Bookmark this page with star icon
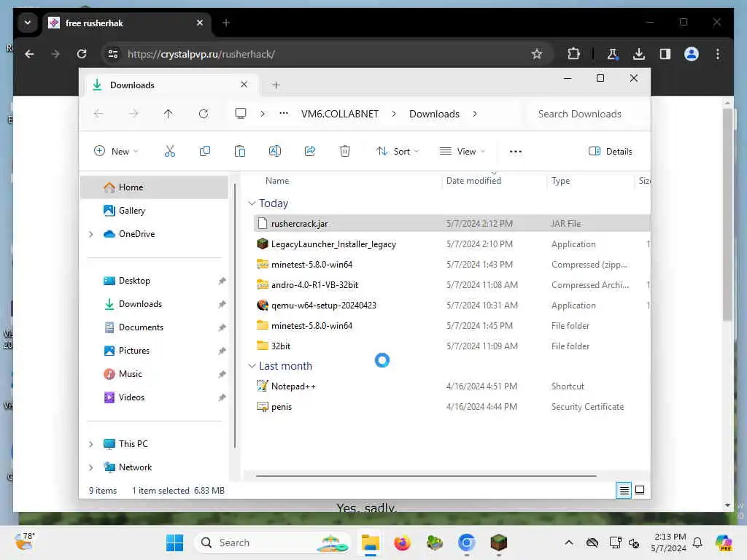 pyautogui.click(x=537, y=54)
